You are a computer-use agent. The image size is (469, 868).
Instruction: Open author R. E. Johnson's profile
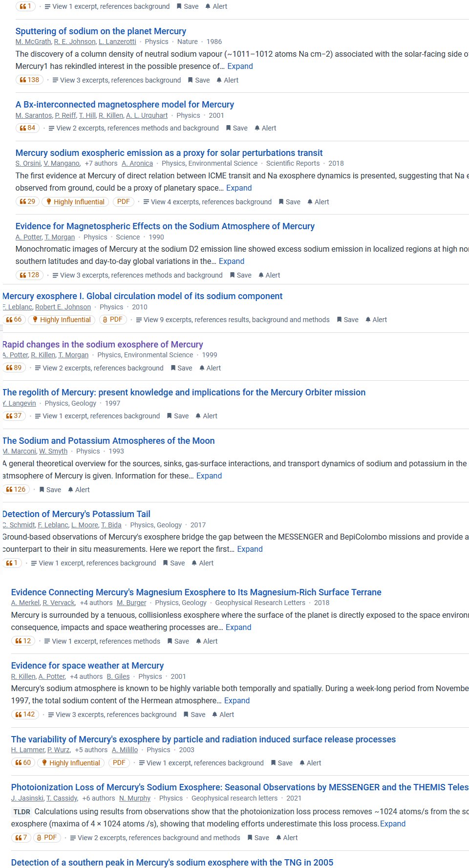(75, 42)
